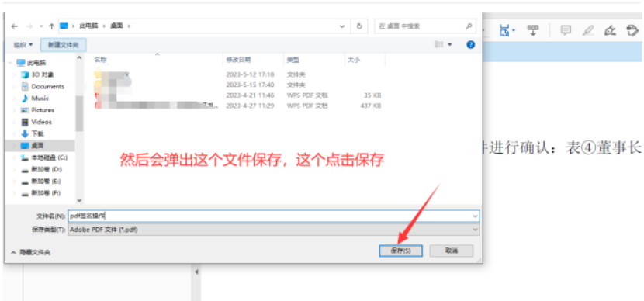Click the 保存(S) button
The image size is (644, 301).
[400, 251]
